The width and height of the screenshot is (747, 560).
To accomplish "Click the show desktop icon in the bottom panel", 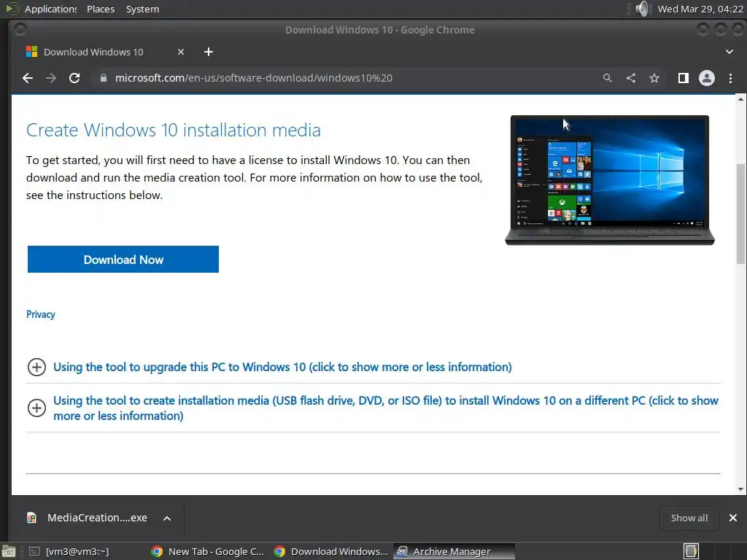I will coord(9,551).
